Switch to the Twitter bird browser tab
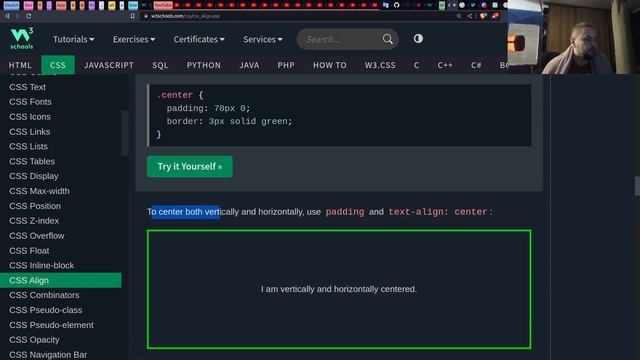This screenshot has height=360, width=640. click(x=473, y=5)
